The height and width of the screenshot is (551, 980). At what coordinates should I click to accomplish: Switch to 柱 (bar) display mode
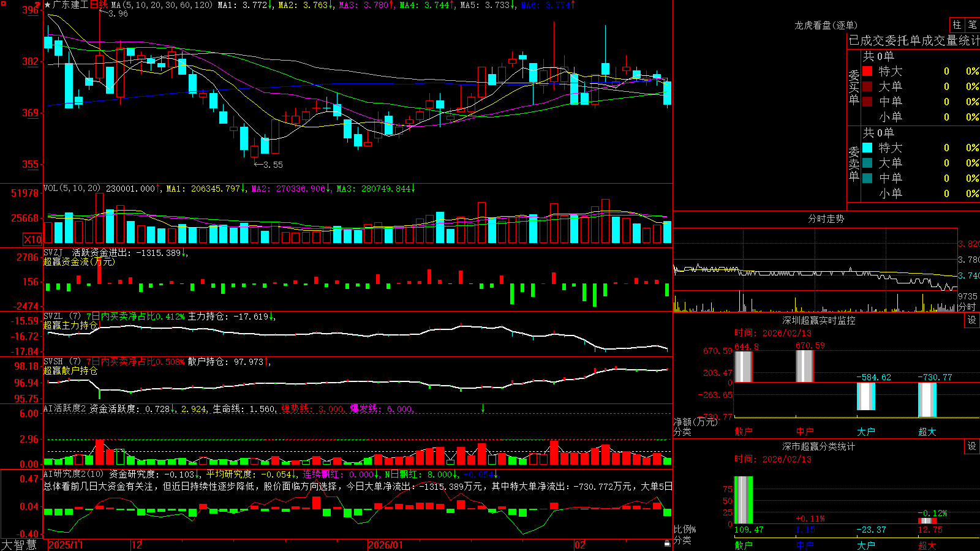point(957,25)
